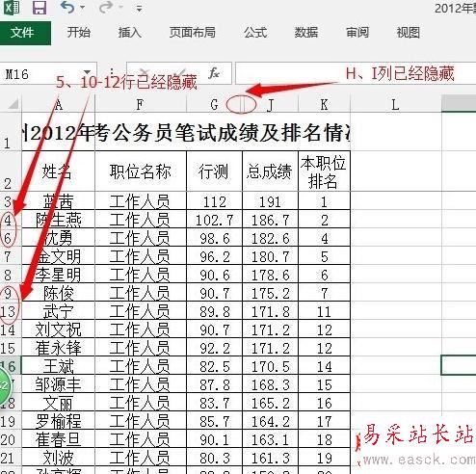Click the total score cell 163.1
The width and height of the screenshot is (476, 474).
point(270,439)
